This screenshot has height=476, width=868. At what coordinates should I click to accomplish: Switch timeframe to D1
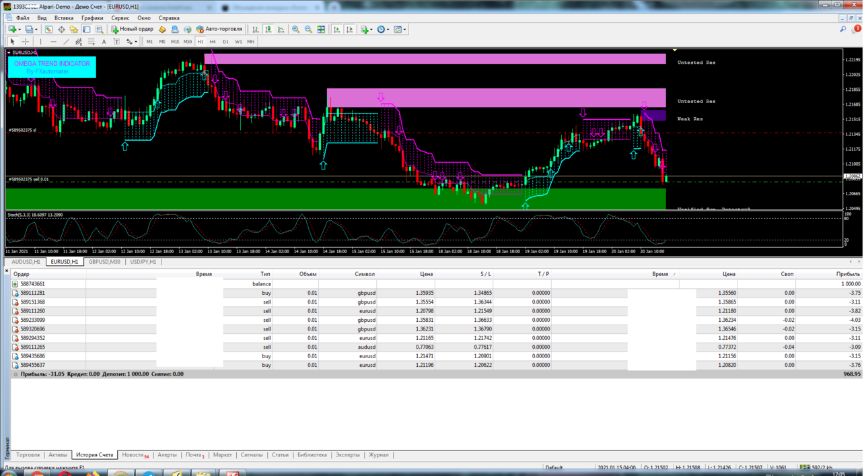tap(225, 42)
